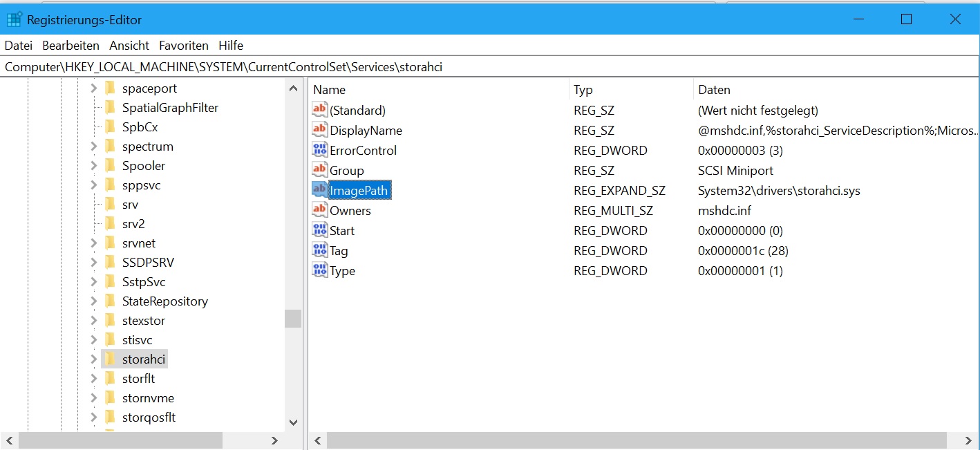The width and height of the screenshot is (980, 450).
Task: Click the tree pane scroll up arrow
Action: pos(293,88)
